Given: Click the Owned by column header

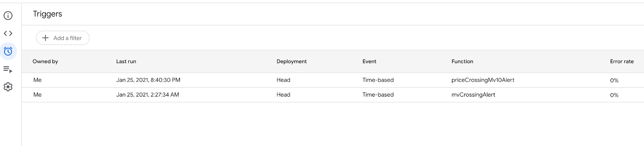Looking at the screenshot, I should pos(45,62).
